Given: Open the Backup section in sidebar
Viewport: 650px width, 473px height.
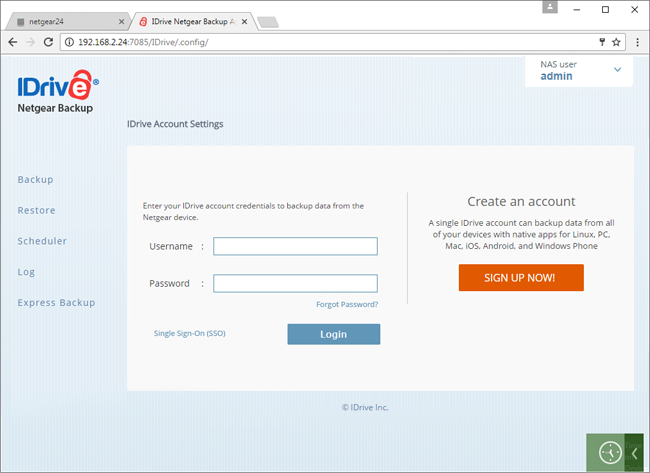Looking at the screenshot, I should click(35, 179).
